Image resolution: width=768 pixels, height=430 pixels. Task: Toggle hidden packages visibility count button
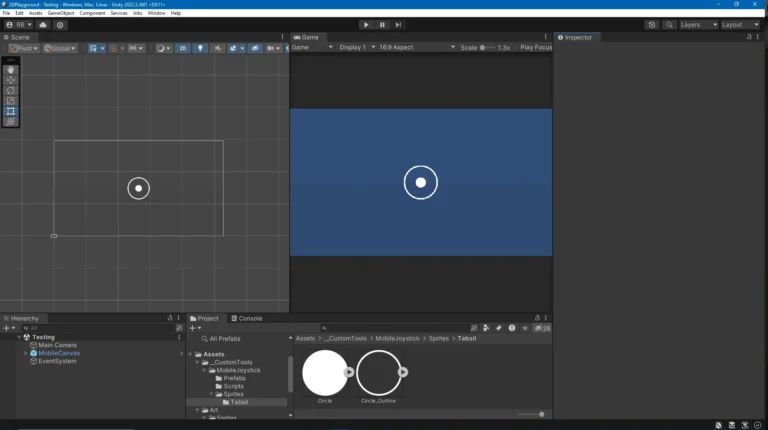click(x=543, y=328)
